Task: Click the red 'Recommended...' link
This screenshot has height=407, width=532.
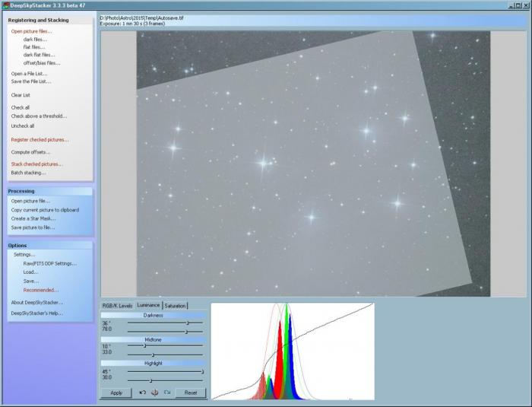Action: point(41,290)
